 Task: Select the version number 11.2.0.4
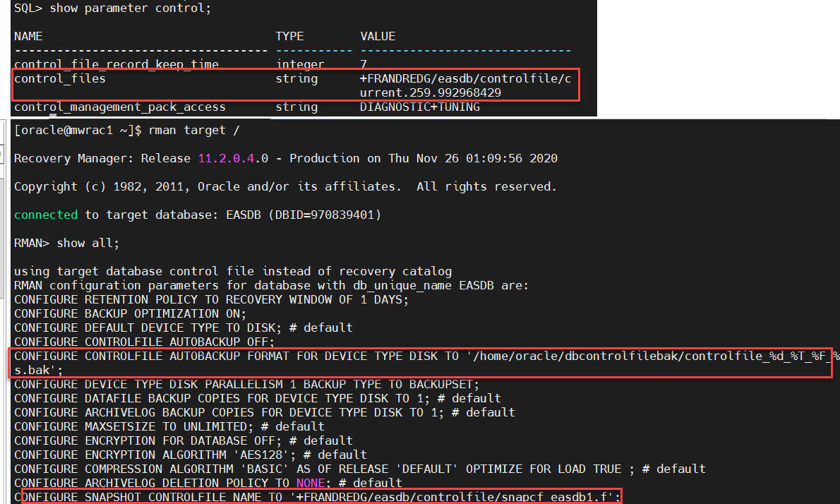point(226,159)
